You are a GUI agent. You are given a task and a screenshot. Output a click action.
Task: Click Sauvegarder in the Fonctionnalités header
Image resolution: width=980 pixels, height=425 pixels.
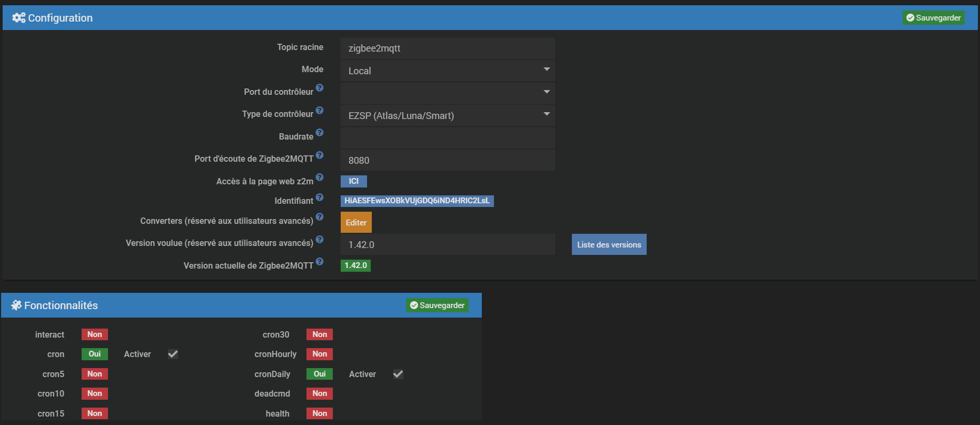tap(437, 305)
